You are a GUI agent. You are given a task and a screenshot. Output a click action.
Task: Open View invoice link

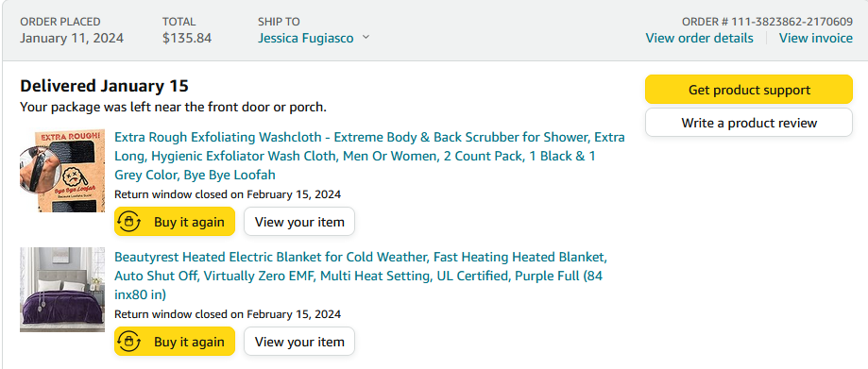tap(816, 38)
